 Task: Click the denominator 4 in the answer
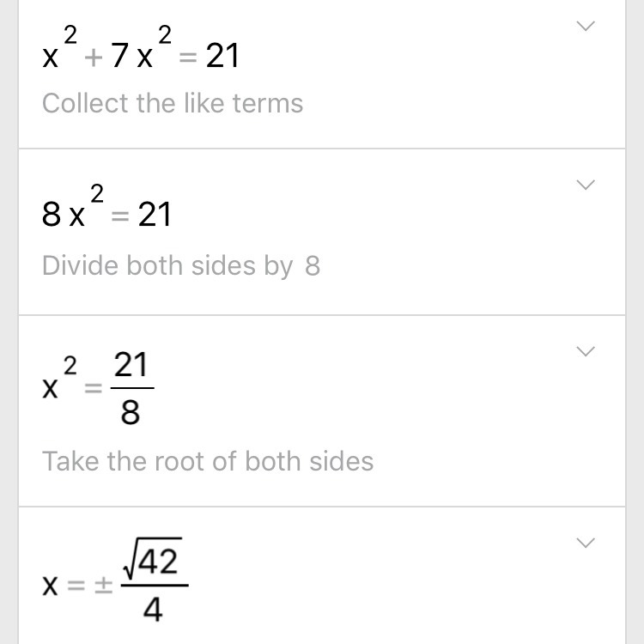pyautogui.click(x=152, y=611)
